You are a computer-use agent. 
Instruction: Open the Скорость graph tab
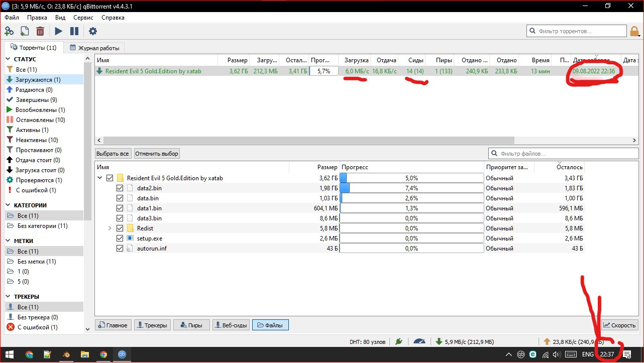tap(620, 325)
